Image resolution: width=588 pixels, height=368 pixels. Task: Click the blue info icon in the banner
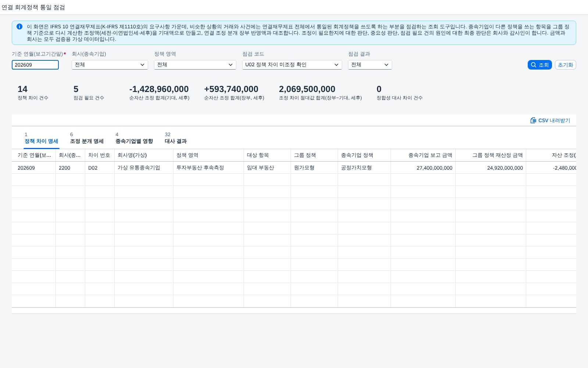coord(19,26)
